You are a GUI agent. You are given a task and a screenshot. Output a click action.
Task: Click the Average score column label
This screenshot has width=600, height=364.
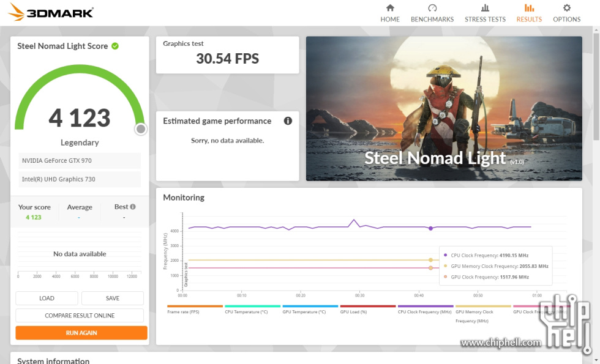[80, 207]
